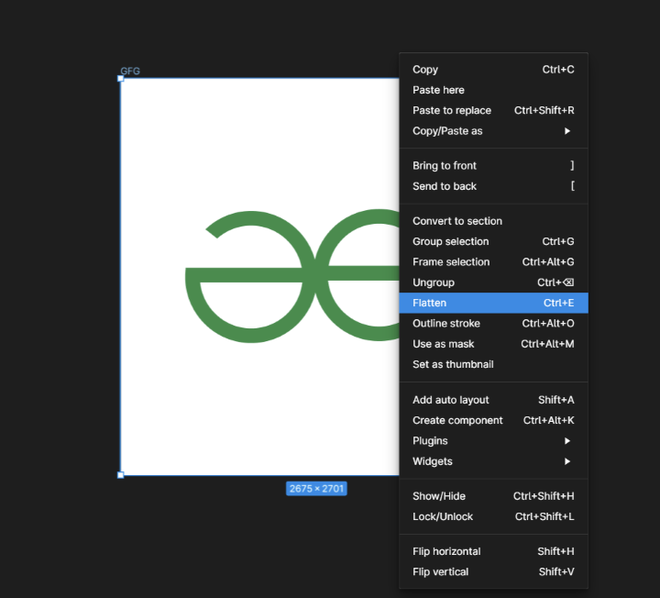Choose Flip horizontal
Screen dimensions: 660x598
pos(493,551)
